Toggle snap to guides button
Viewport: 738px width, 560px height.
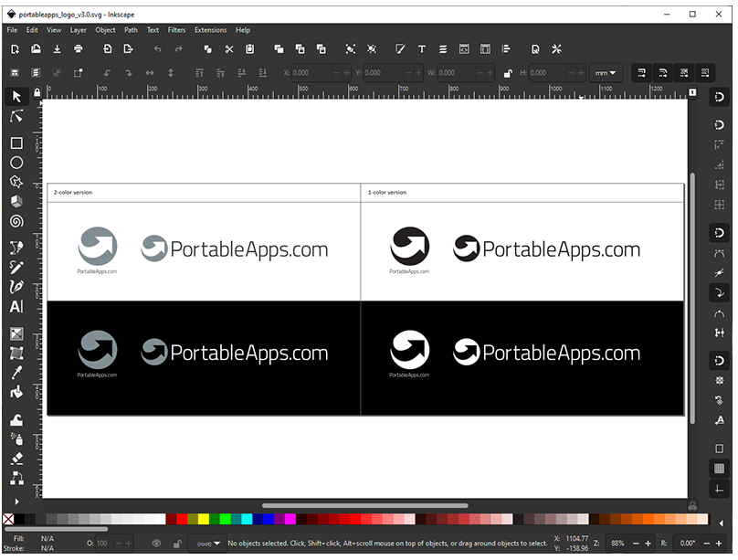pos(719,489)
